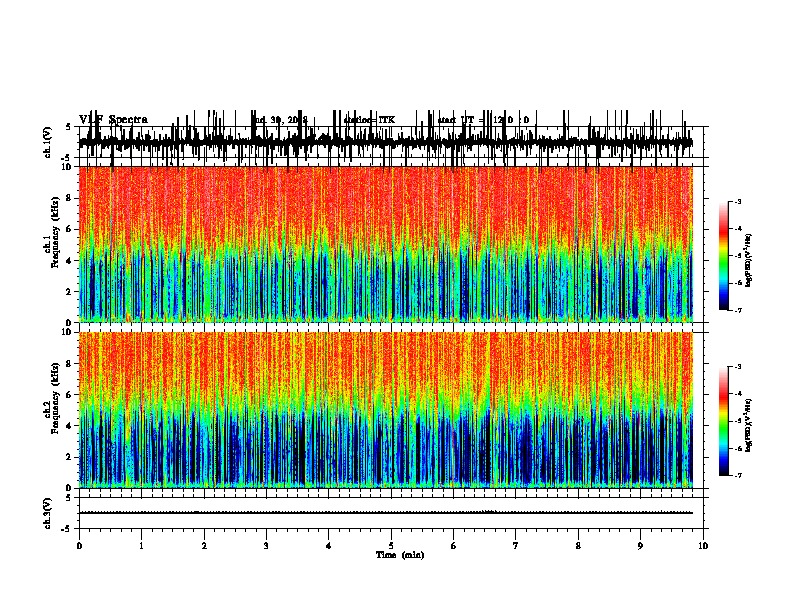Click the -7 label on ch.2 color bar
The image size is (792, 612).
coord(738,476)
